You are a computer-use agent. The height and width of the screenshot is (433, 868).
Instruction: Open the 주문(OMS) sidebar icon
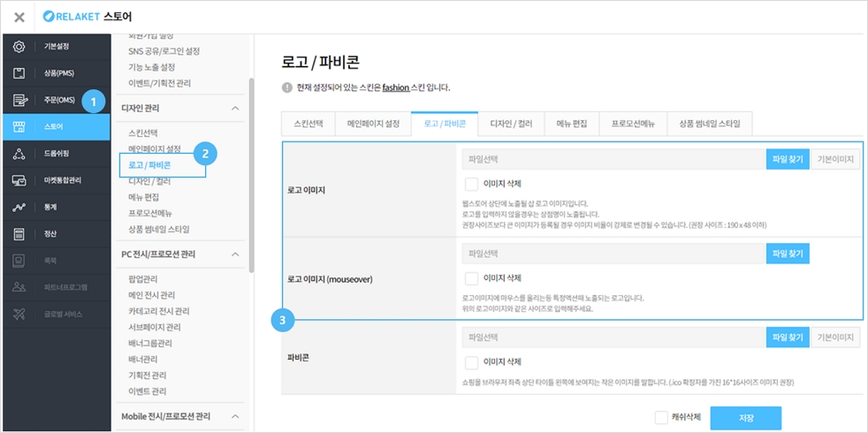coord(19,100)
